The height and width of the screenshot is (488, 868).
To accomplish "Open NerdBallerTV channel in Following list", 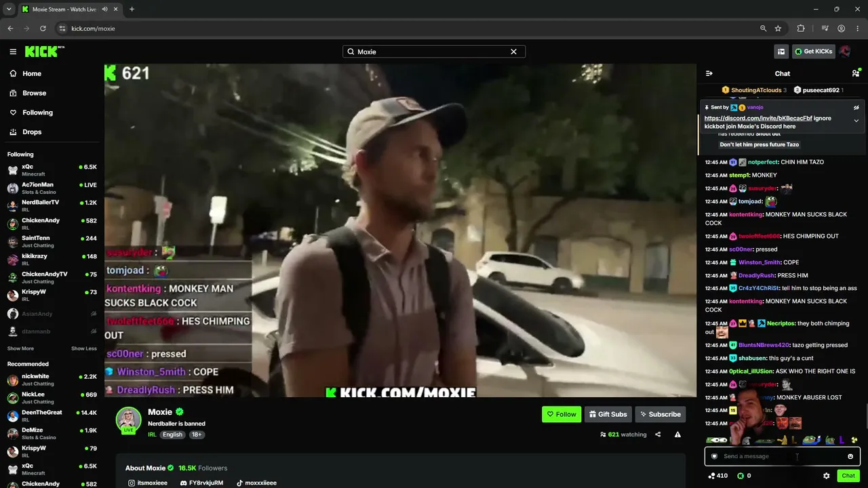I will [52, 205].
